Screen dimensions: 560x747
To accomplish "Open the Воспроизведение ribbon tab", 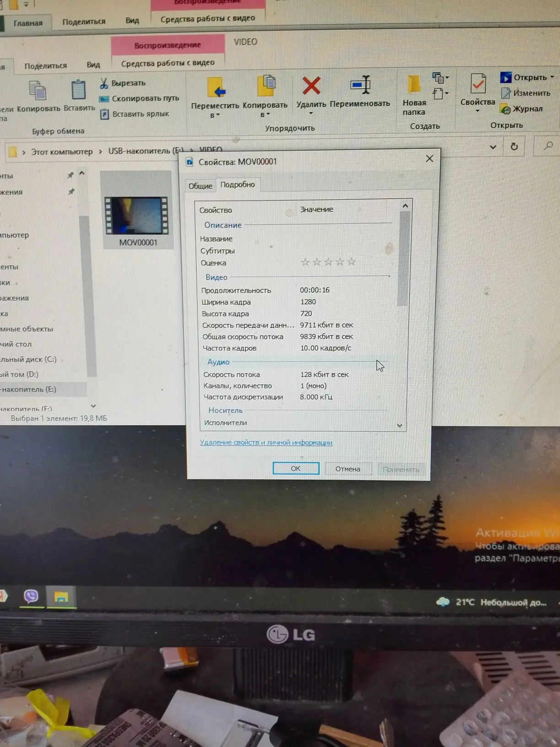I will point(167,45).
